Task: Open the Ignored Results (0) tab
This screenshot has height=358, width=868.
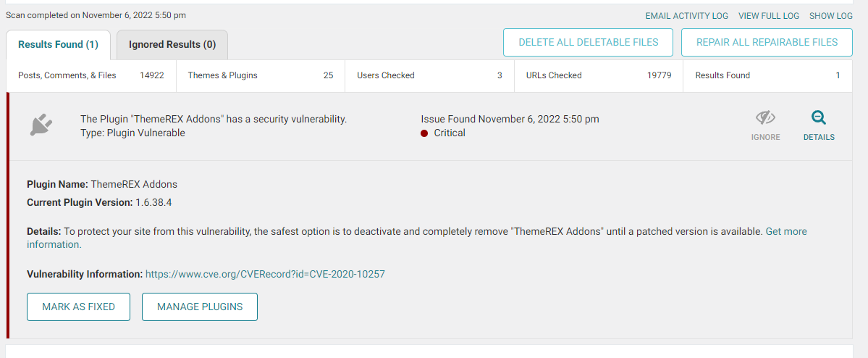Action: [172, 45]
